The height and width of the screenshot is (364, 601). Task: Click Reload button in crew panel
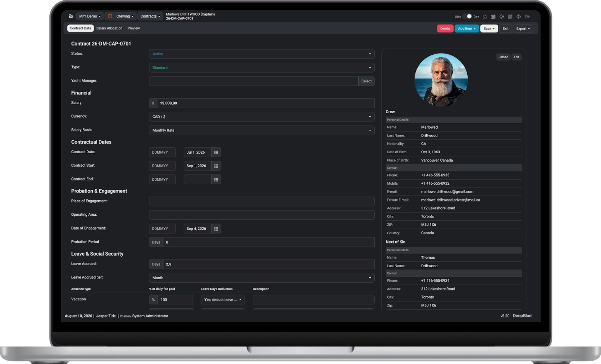coord(503,57)
